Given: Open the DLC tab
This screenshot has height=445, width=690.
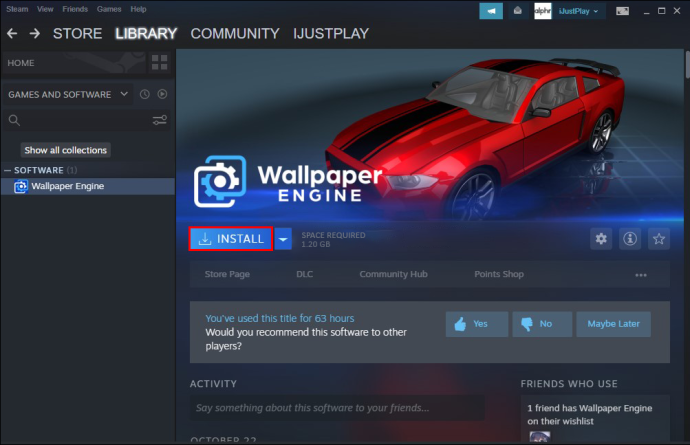Looking at the screenshot, I should click(305, 274).
